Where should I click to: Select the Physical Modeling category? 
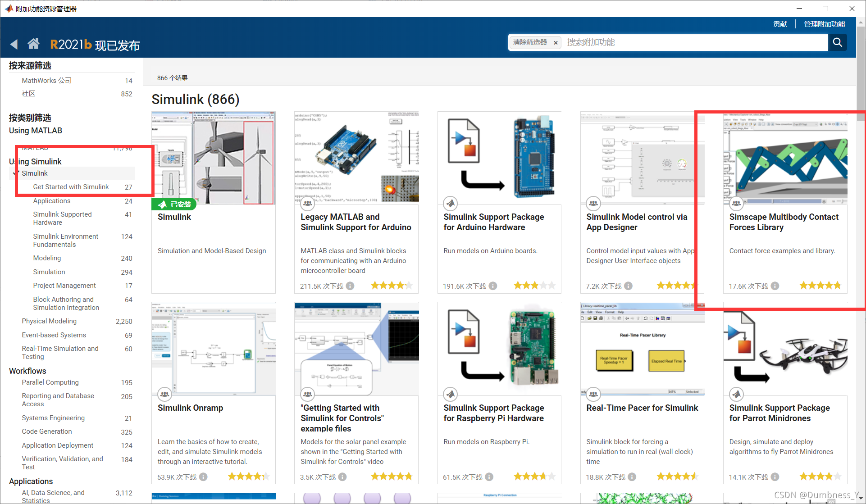coord(49,321)
